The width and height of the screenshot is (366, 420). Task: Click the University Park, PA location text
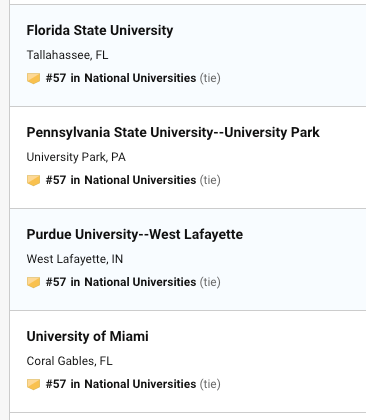click(76, 157)
